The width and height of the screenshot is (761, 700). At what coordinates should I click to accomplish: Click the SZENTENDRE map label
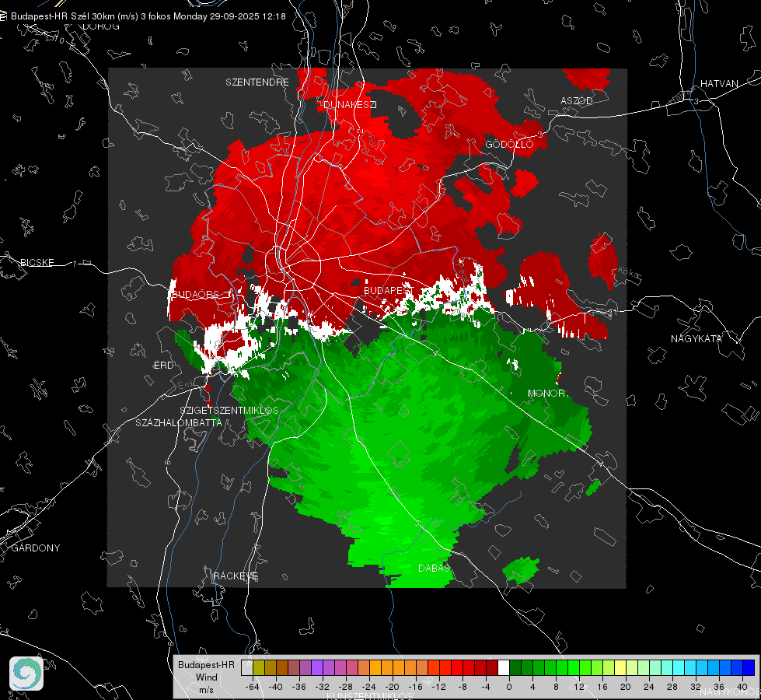pos(257,82)
